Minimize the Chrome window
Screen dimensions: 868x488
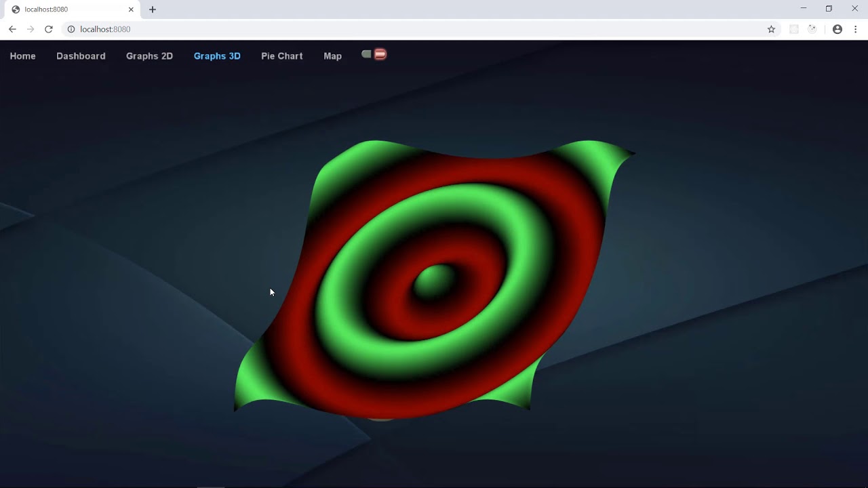(804, 9)
